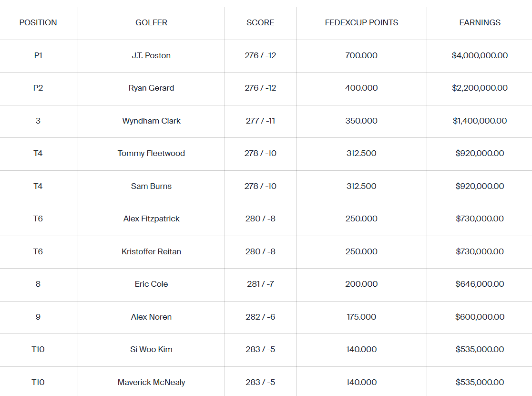This screenshot has height=396, width=532.
Task: Click the 277 / -11 score cell
Action: 260,121
